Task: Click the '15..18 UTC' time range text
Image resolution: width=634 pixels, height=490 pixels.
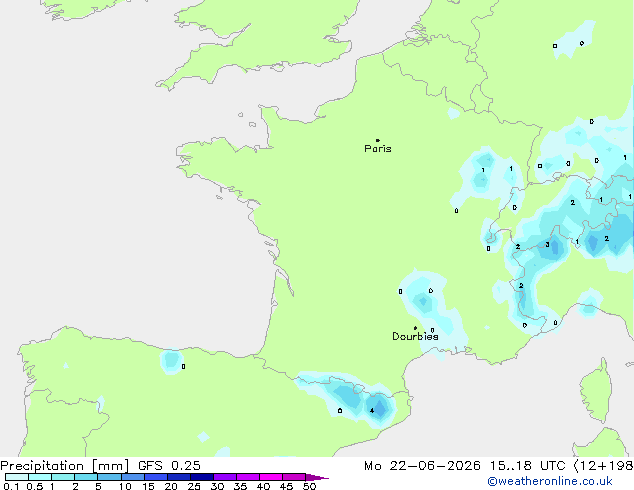Action: (527, 466)
